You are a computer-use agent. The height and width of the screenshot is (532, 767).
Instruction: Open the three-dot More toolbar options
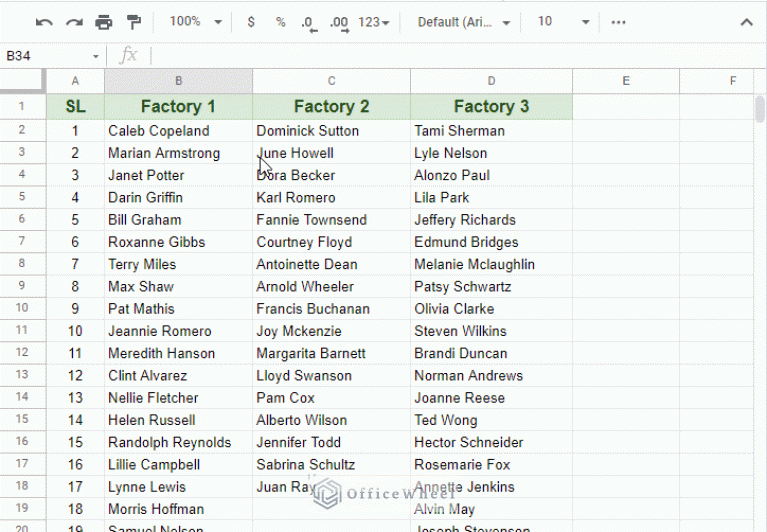click(x=618, y=22)
